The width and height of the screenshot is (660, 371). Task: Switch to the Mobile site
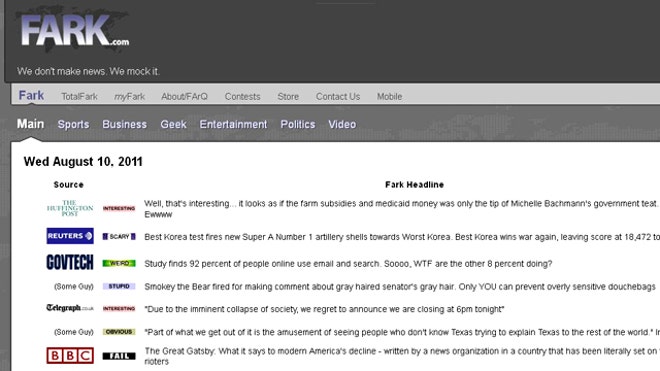[389, 96]
